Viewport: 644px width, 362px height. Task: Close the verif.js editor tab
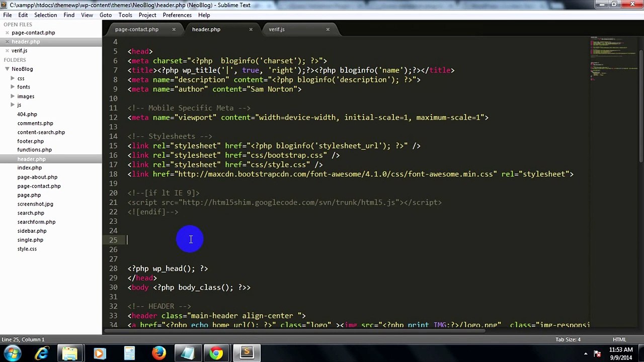tap(328, 29)
